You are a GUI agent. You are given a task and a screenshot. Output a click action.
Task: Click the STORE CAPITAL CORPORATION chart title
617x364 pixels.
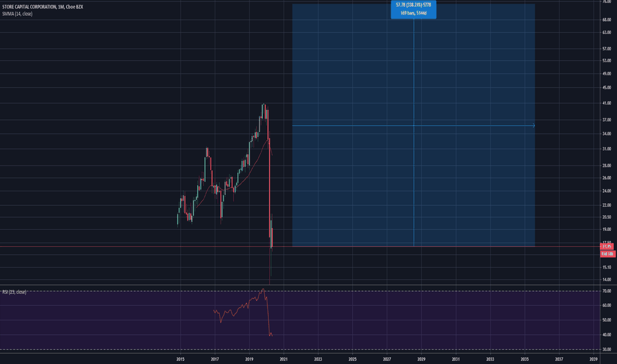(x=42, y=7)
